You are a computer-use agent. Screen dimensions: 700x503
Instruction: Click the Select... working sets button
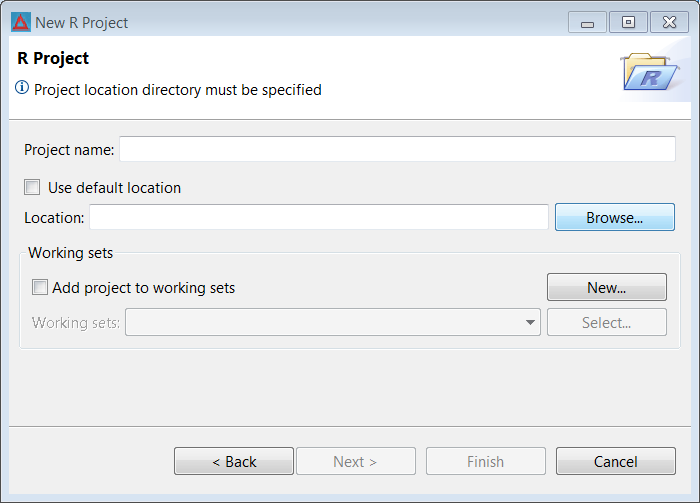tap(607, 322)
